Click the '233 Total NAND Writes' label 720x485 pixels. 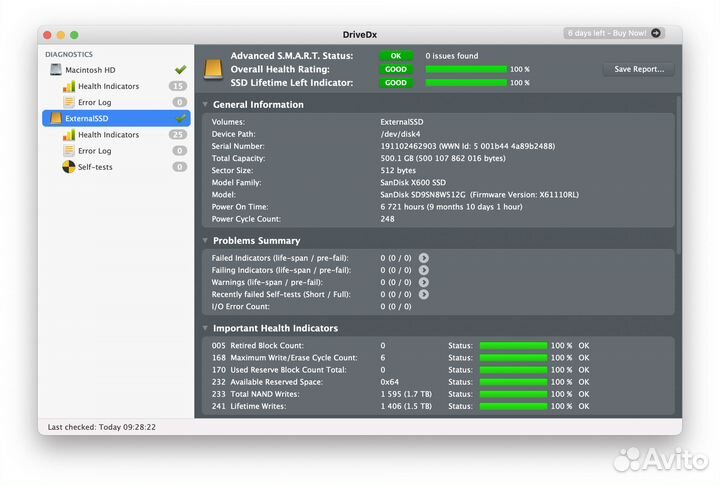click(255, 394)
